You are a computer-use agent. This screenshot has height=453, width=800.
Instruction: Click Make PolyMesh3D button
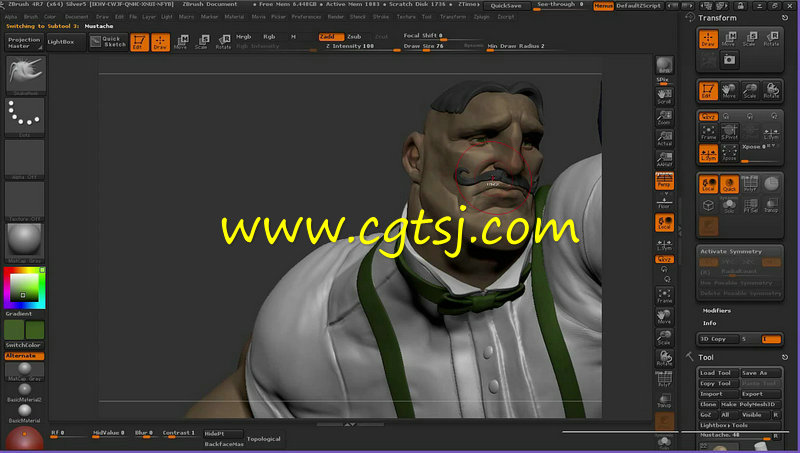click(751, 405)
